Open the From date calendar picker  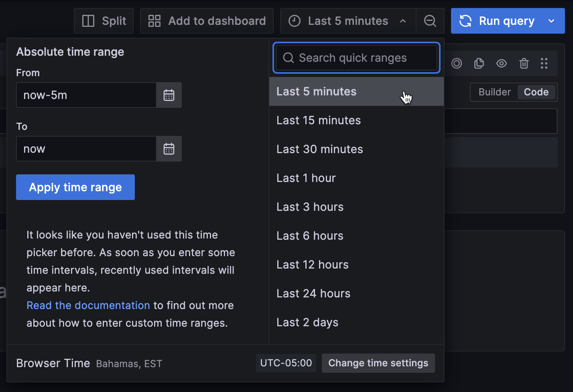coord(169,95)
